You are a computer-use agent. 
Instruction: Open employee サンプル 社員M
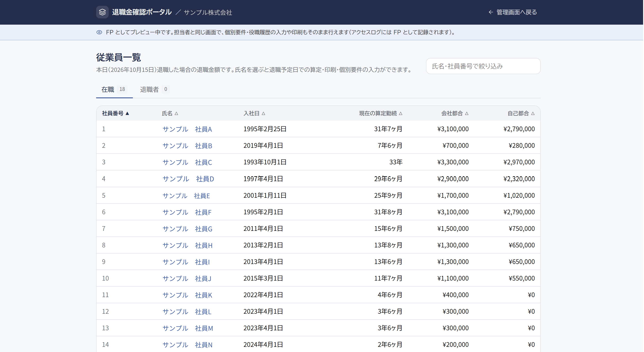click(188, 328)
